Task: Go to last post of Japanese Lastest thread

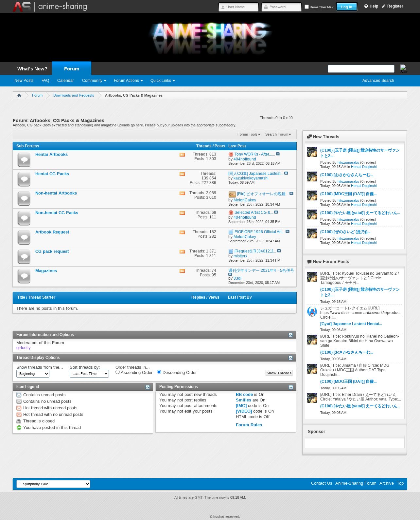Action: 286,173
